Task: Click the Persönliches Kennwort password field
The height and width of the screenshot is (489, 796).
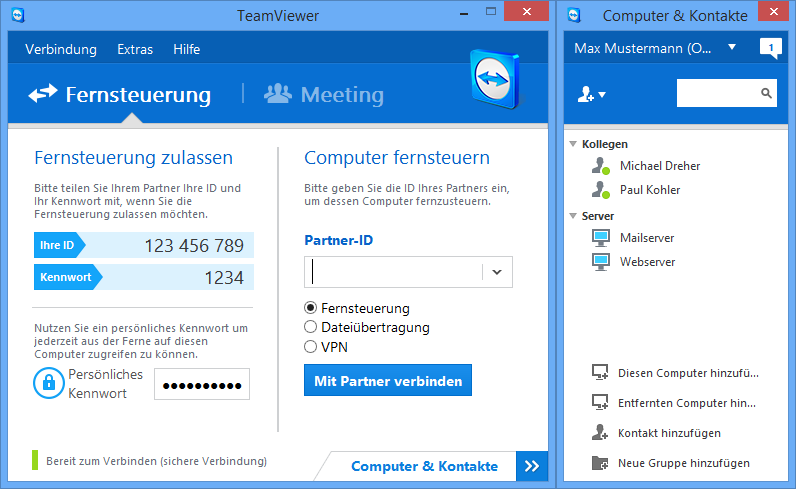Action: click(x=202, y=384)
